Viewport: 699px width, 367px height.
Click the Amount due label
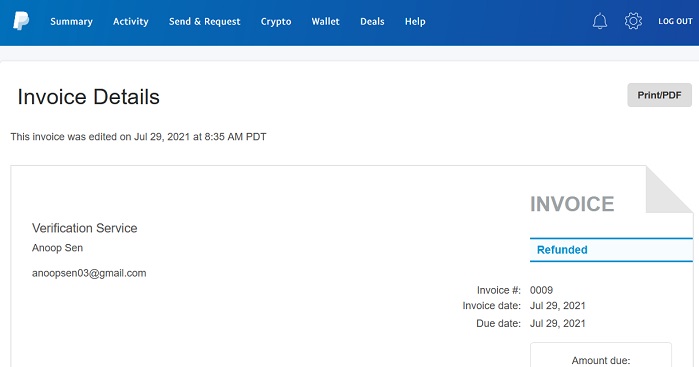pos(600,360)
